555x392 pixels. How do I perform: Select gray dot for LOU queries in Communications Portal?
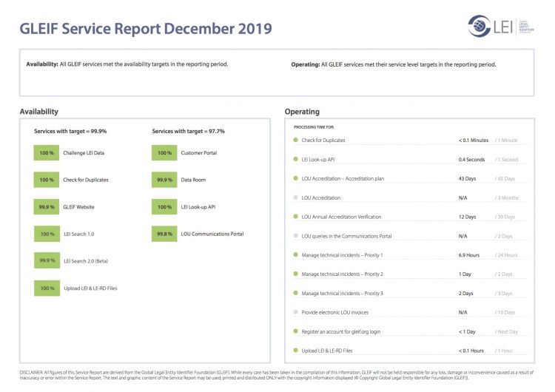[295, 236]
